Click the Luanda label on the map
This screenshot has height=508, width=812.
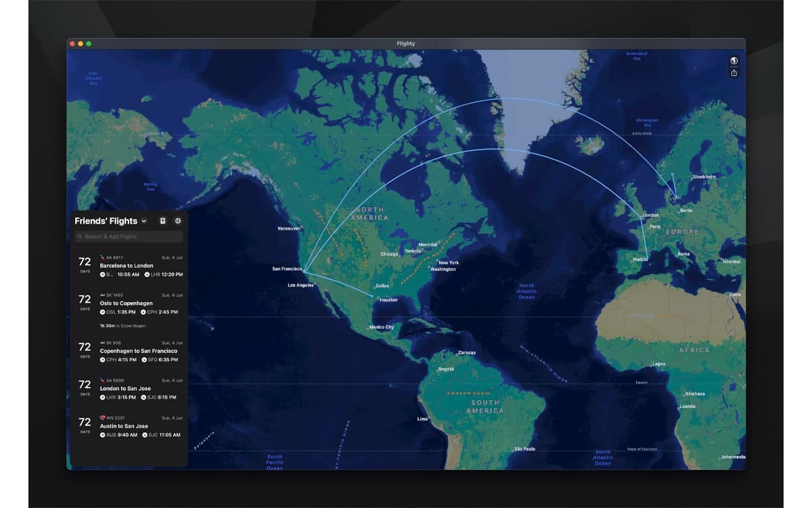click(687, 406)
